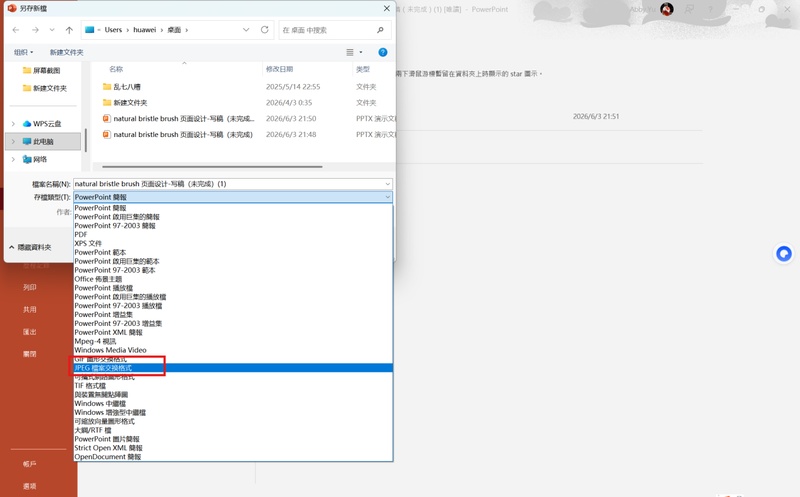Click the 乱七八糟 folder icon

click(x=107, y=87)
